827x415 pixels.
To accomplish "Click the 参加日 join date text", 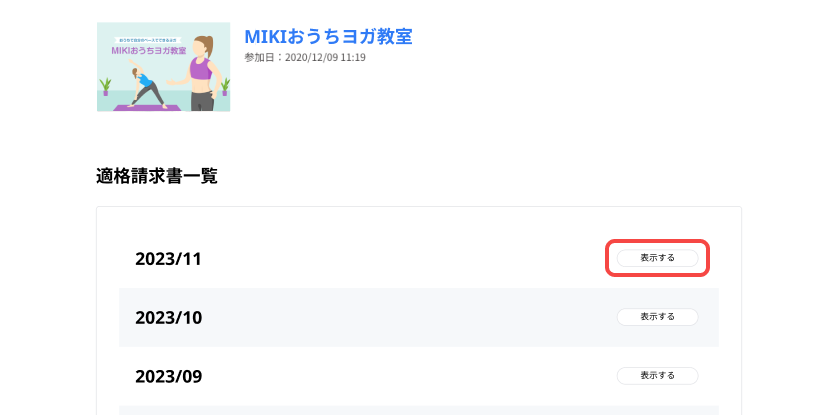I will click(x=305, y=57).
